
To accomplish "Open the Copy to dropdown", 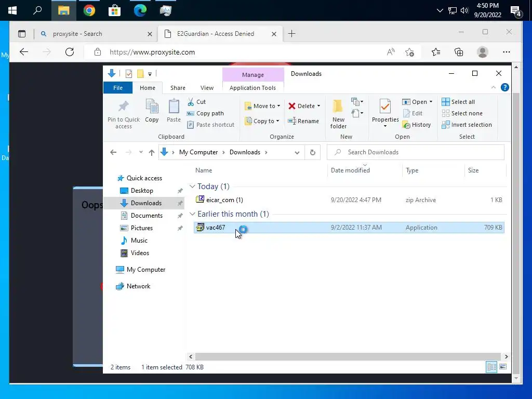I will coord(262,121).
